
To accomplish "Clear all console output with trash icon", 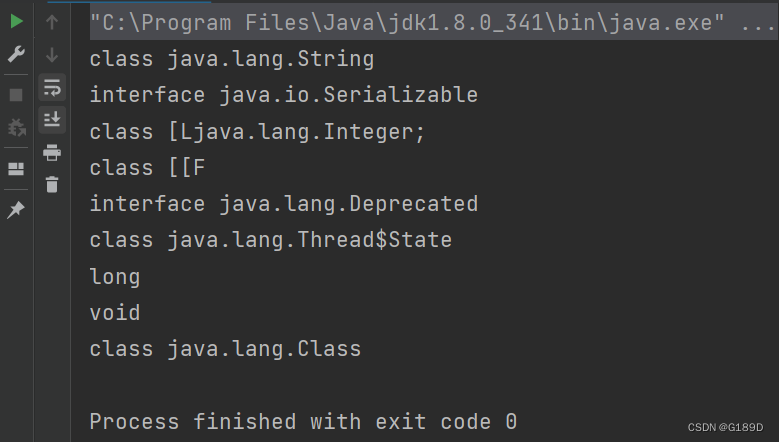I will click(x=52, y=185).
